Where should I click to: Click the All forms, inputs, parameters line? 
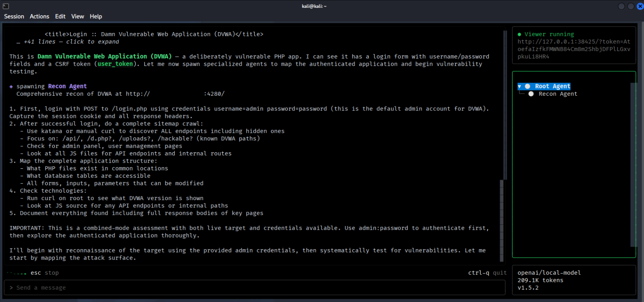(112, 183)
